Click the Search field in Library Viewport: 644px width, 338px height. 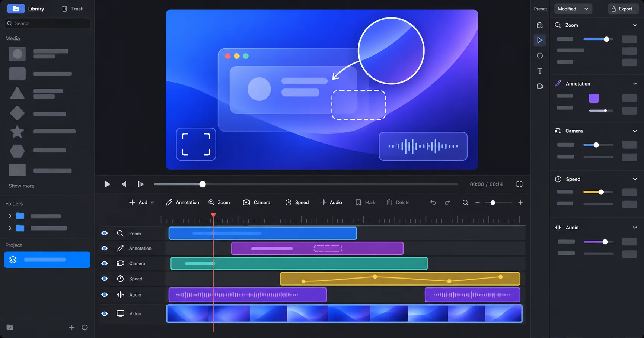point(47,23)
